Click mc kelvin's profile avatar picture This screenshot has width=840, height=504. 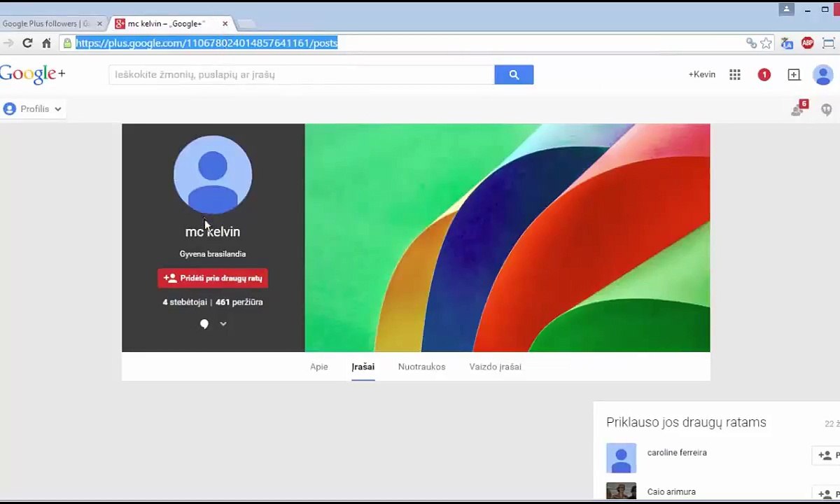pos(213,175)
